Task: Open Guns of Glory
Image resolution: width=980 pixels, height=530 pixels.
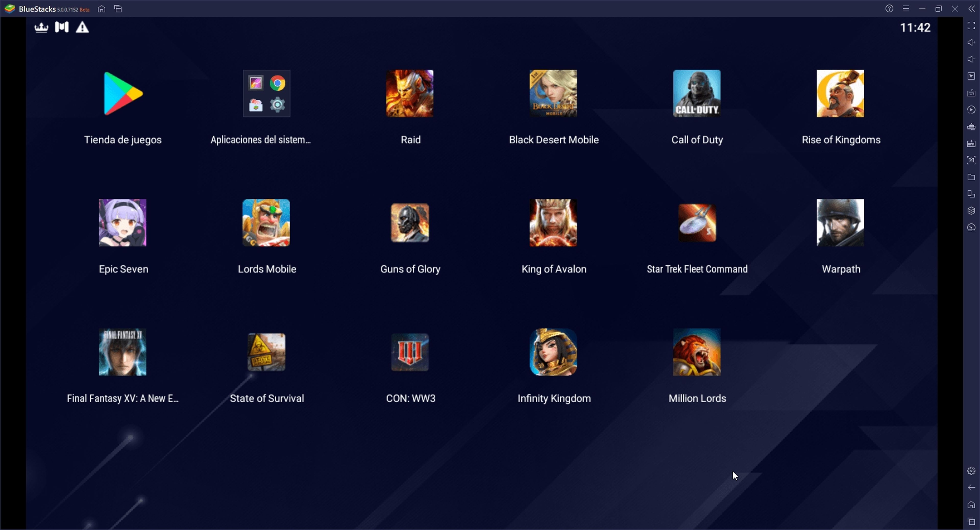Action: [410, 223]
